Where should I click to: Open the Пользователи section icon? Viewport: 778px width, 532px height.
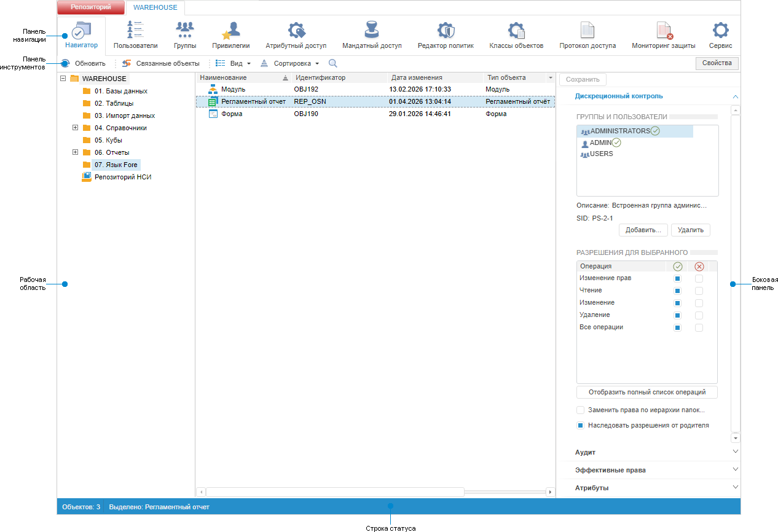coord(135,30)
